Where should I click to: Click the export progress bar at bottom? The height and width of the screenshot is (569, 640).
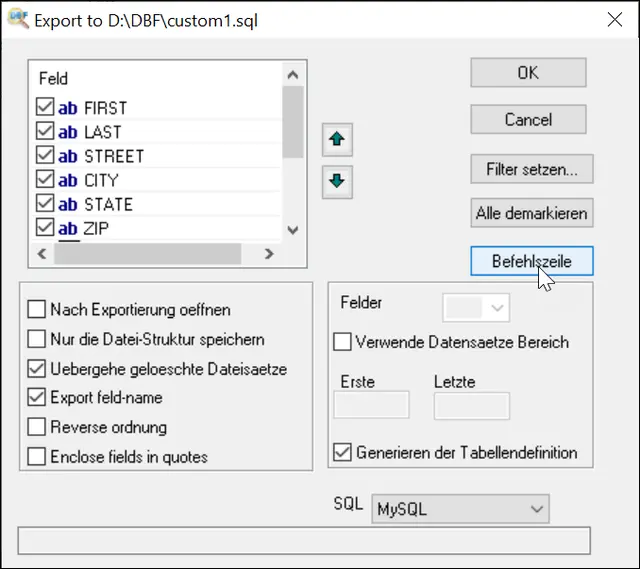tap(304, 541)
